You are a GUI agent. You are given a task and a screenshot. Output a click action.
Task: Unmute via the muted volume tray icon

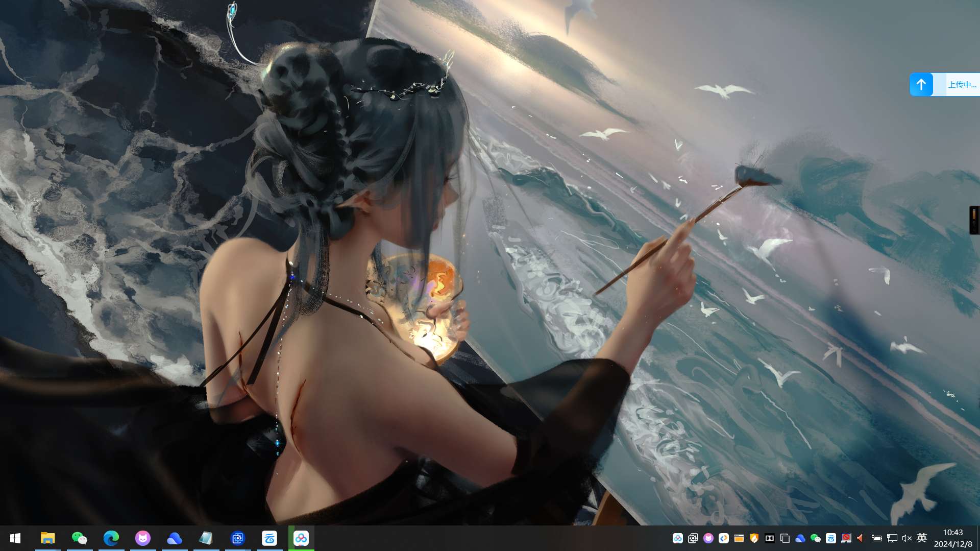pyautogui.click(x=907, y=538)
